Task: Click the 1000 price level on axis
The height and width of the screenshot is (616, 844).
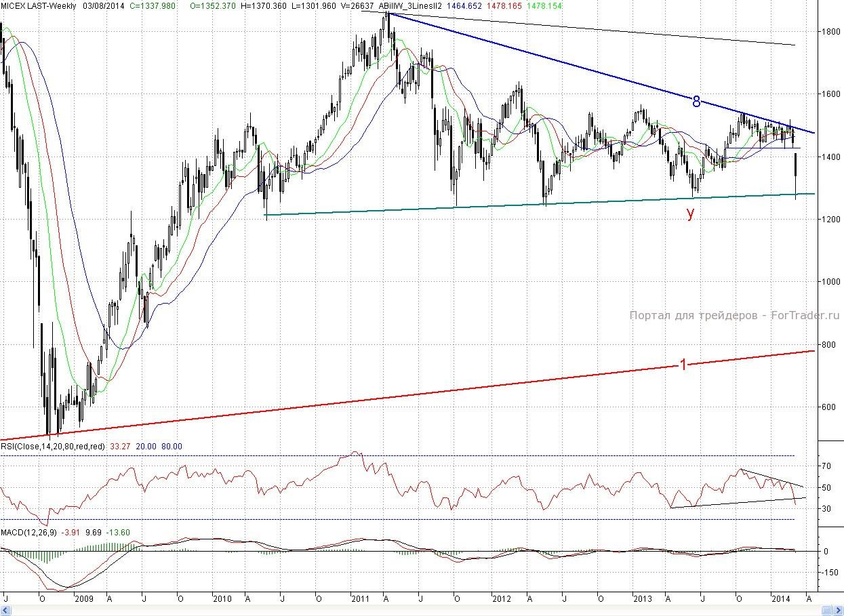Action: coord(828,281)
